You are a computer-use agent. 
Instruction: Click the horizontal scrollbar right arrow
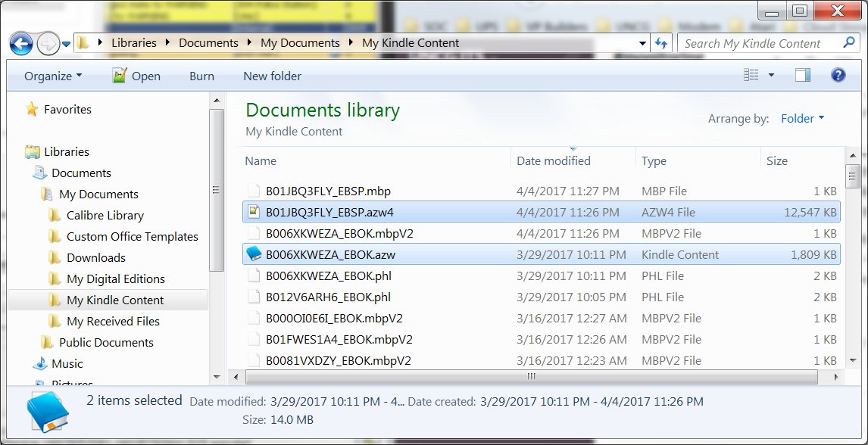point(838,377)
